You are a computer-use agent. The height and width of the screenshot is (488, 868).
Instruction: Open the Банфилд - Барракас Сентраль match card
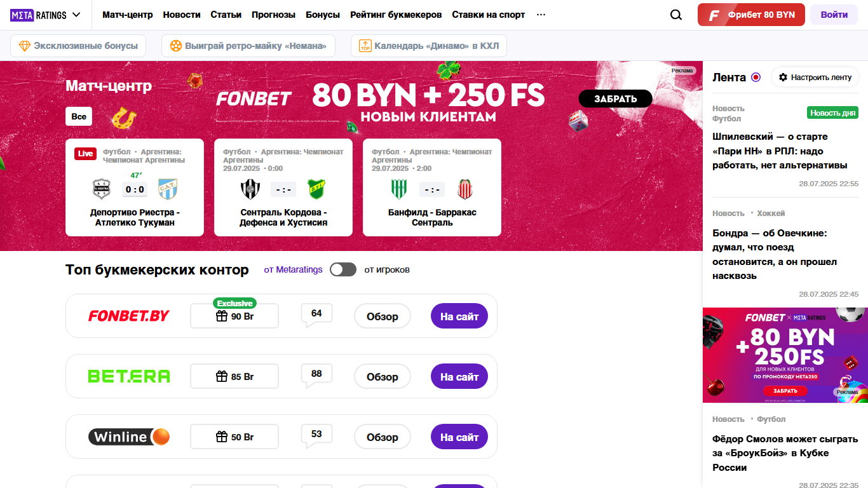[432, 187]
